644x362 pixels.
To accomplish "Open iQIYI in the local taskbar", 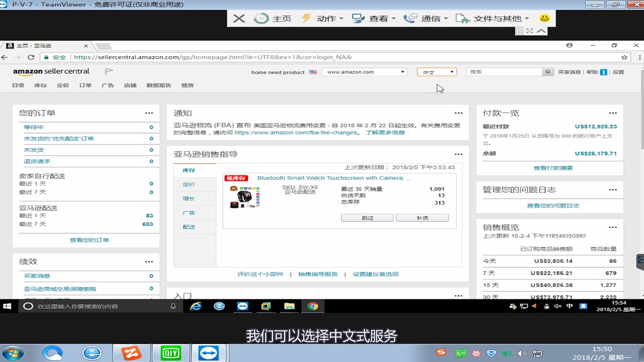I will [171, 353].
